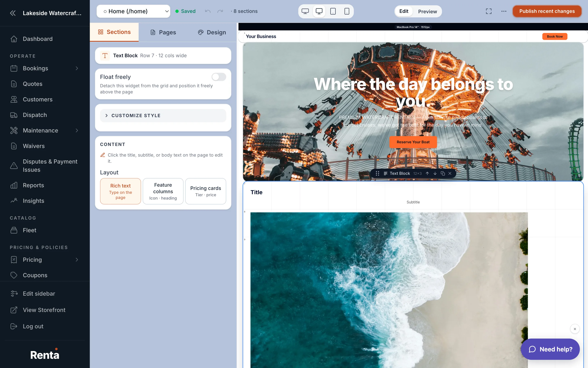
Task: Move Text Block down with arrow icon
Action: pyautogui.click(x=435, y=173)
